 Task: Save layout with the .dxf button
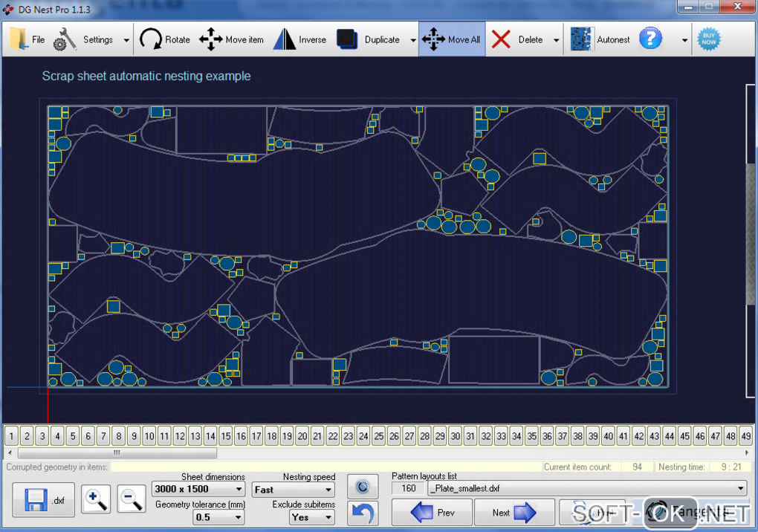44,500
